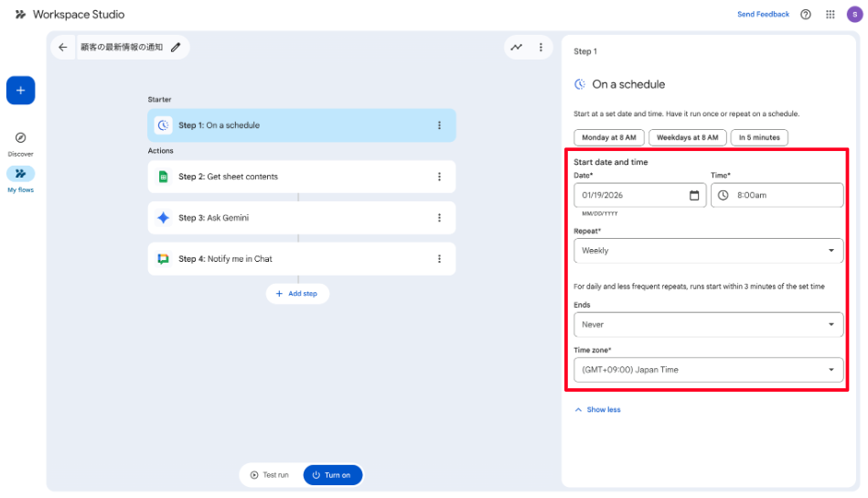This screenshot has width=868, height=498.
Task: Open the activity chart icon
Action: (517, 48)
